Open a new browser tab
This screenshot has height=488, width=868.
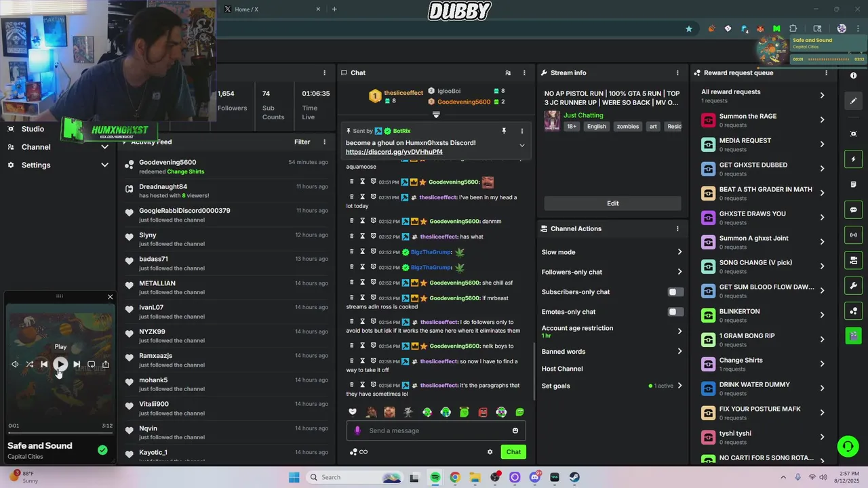click(334, 9)
